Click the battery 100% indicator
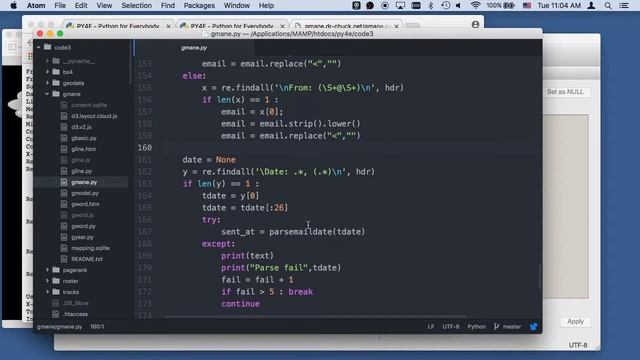640x360 pixels. 500,5
